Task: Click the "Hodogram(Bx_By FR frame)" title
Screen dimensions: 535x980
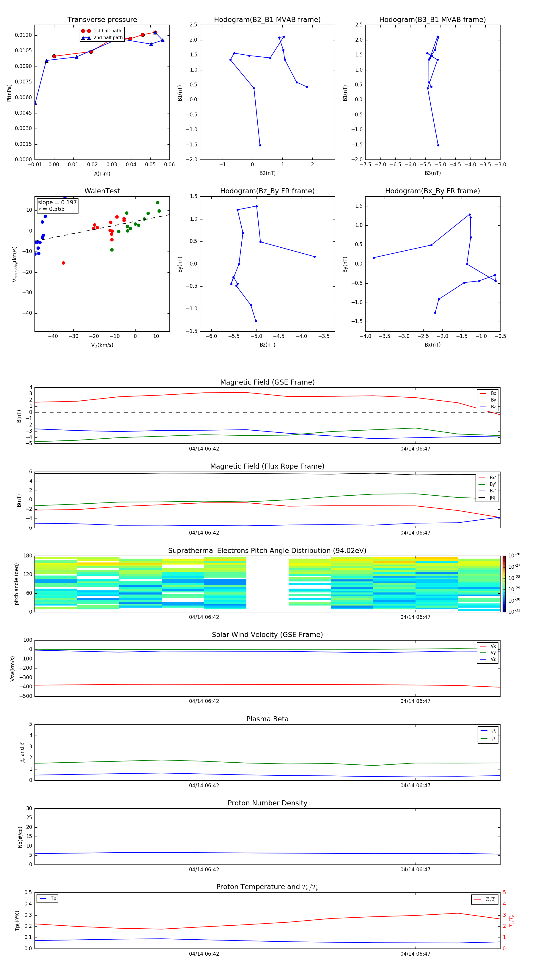Action: (432, 191)
